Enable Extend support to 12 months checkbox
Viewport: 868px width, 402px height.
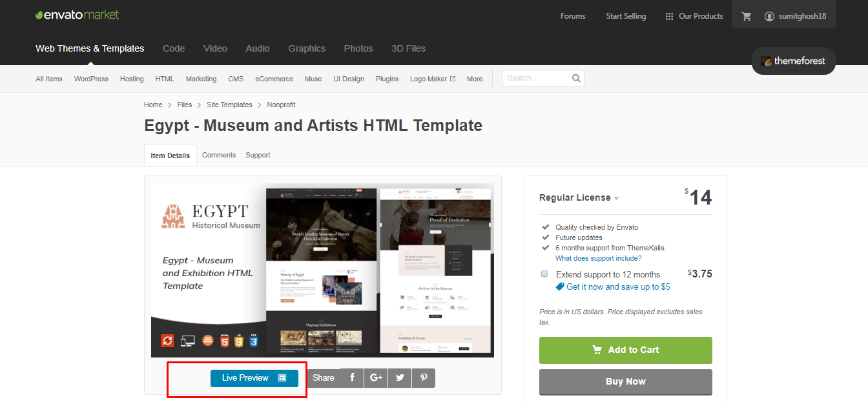pyautogui.click(x=544, y=274)
